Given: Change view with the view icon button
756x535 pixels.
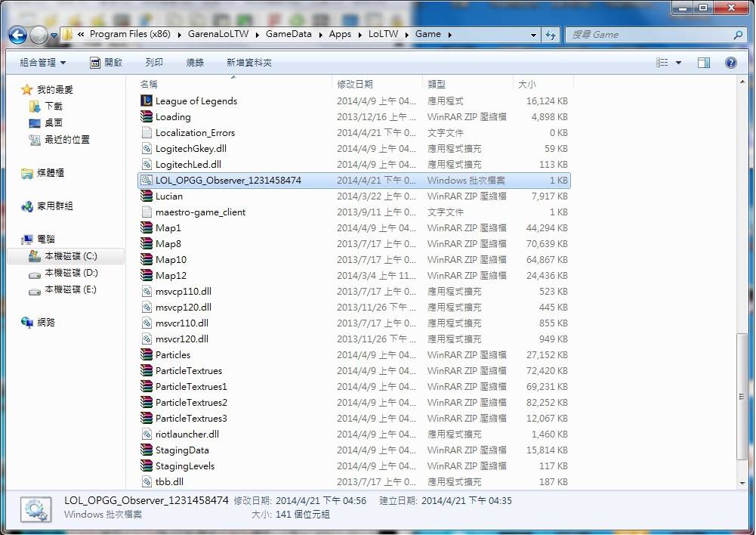Looking at the screenshot, I should tap(662, 62).
